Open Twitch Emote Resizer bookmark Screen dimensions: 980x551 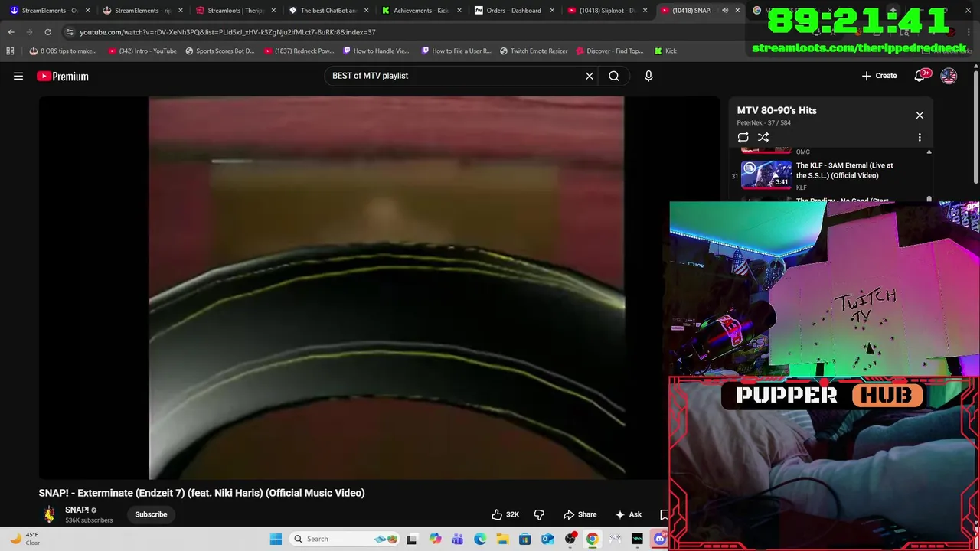[534, 51]
